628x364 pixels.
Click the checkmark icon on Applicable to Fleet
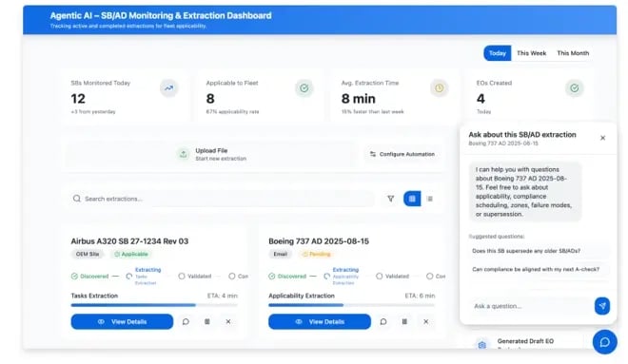click(304, 88)
